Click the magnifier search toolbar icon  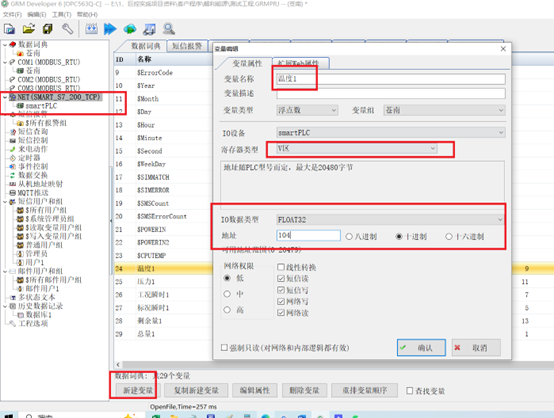169,29
